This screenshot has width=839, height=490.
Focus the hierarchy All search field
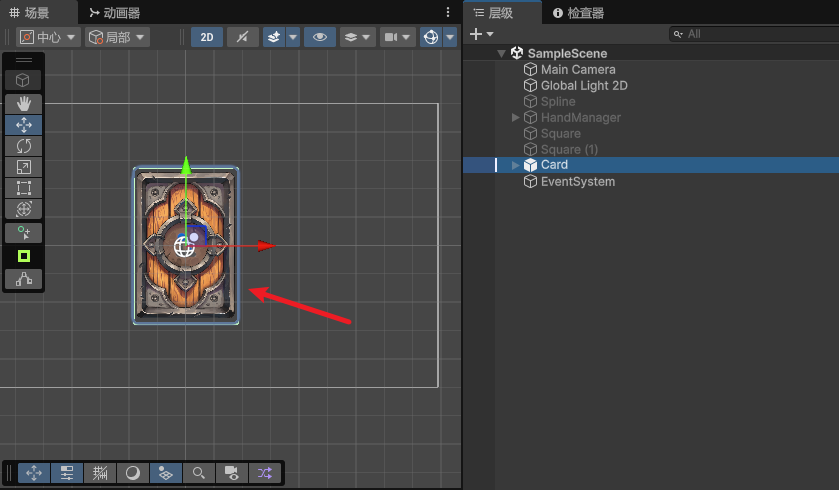coord(754,34)
